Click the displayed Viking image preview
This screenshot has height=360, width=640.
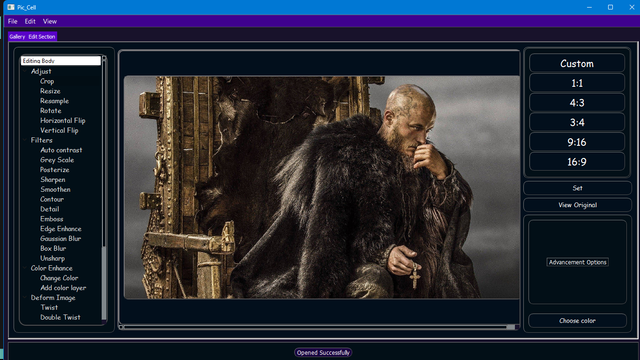coord(322,187)
